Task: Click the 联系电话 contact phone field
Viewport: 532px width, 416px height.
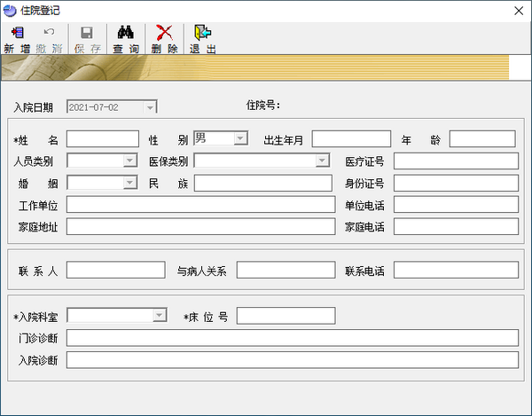Action: point(456,270)
